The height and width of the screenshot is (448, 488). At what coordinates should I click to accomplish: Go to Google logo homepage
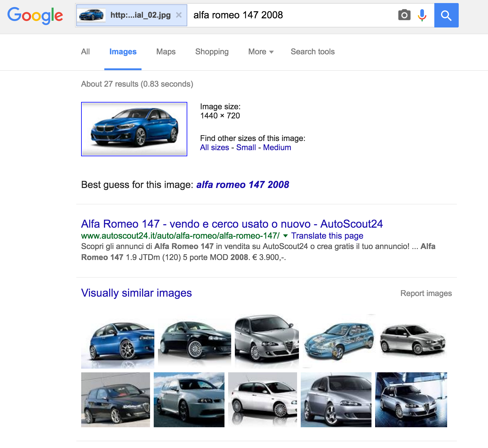pos(35,16)
